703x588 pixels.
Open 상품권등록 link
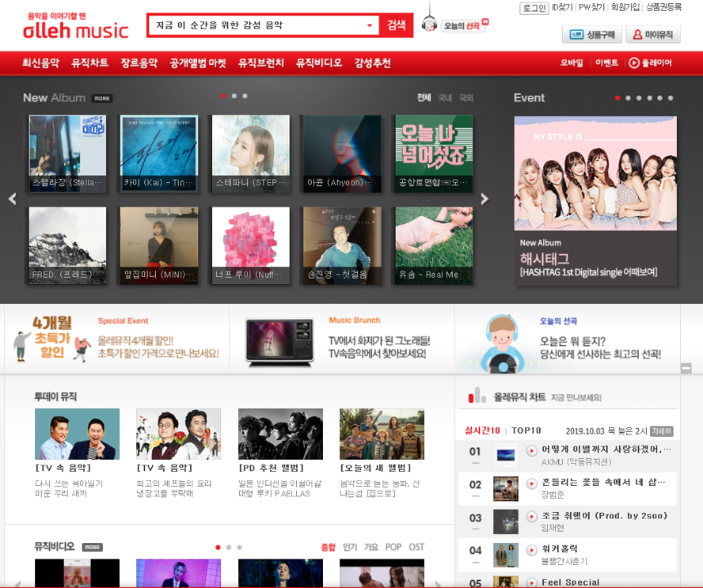663,7
